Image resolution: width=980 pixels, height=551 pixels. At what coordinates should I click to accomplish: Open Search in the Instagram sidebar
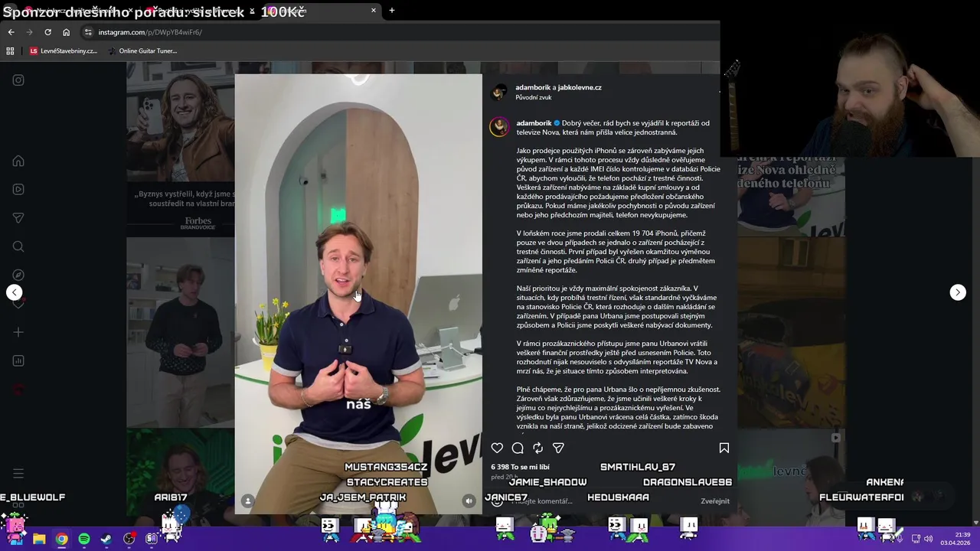point(18,246)
